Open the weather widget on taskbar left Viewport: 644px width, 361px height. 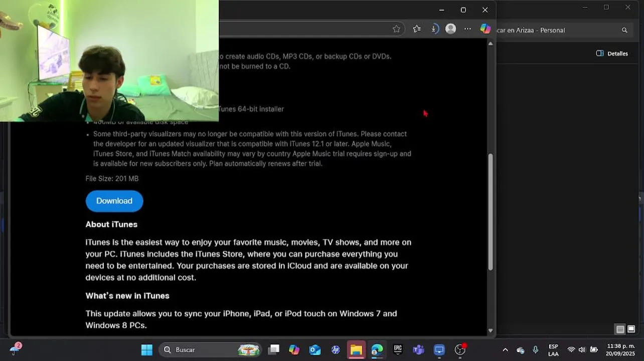click(16, 349)
